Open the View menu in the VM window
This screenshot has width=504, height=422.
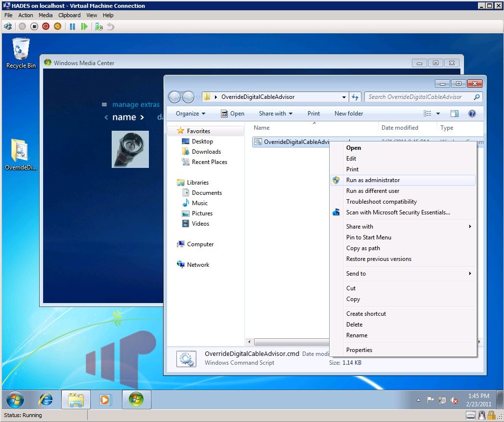[92, 15]
